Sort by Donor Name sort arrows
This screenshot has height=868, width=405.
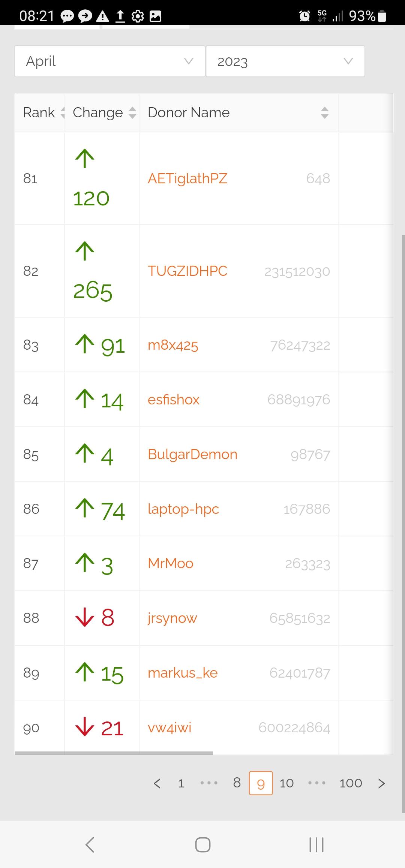pos(325,112)
